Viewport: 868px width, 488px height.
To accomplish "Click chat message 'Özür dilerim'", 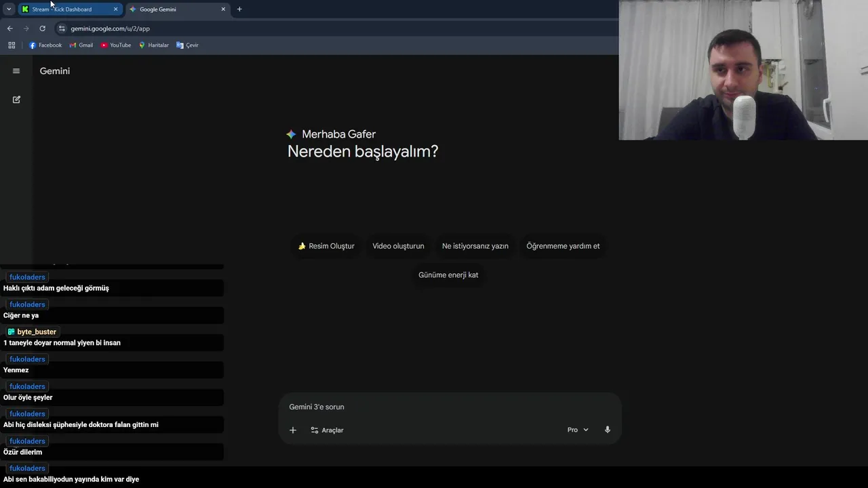I will tap(22, 452).
